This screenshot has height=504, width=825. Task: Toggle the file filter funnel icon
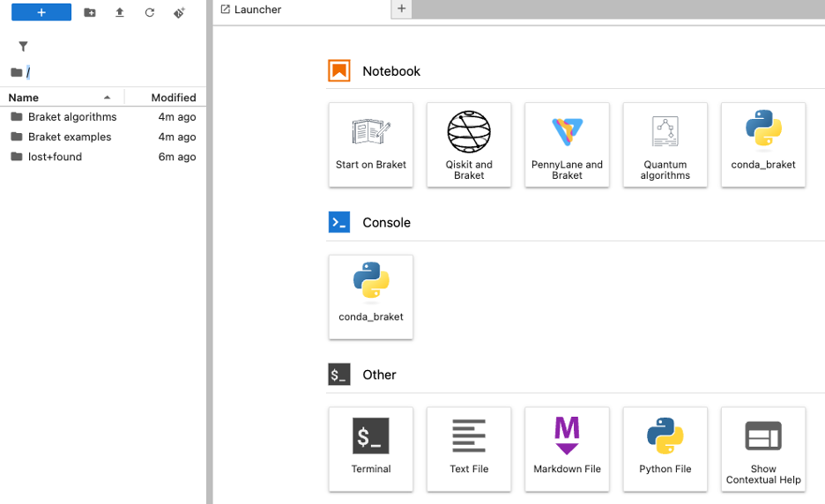click(24, 47)
